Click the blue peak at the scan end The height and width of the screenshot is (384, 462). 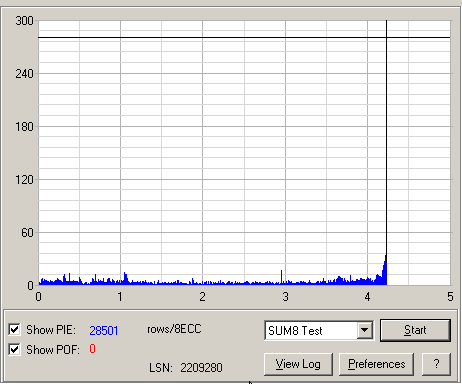pos(385,270)
